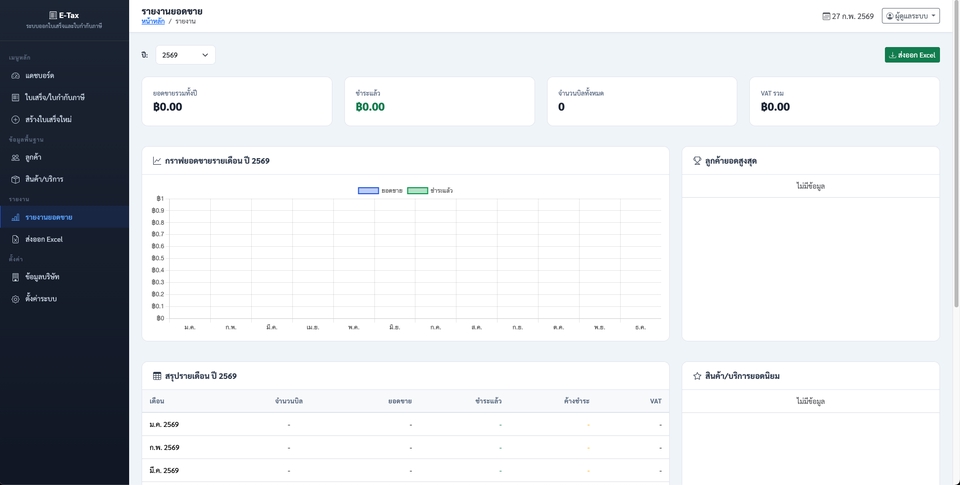
Task: Click the system settings gear icon
Action: click(x=15, y=299)
